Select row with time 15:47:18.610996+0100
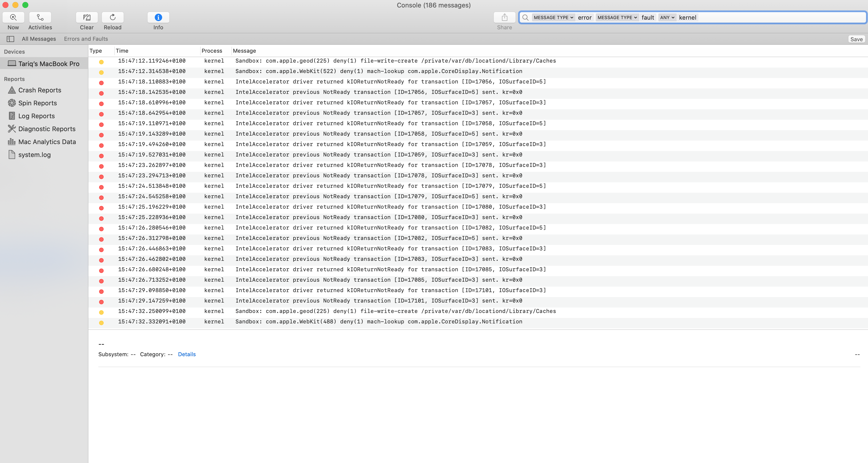 [478, 102]
